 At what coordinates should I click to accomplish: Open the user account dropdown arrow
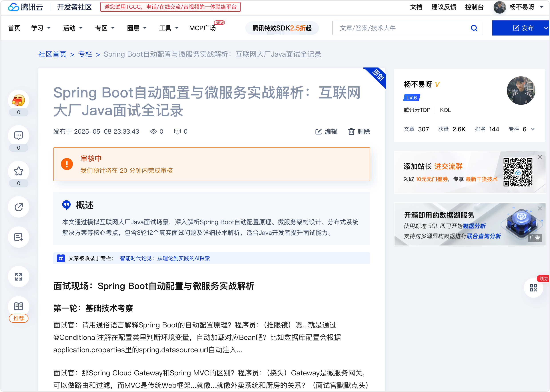542,7
